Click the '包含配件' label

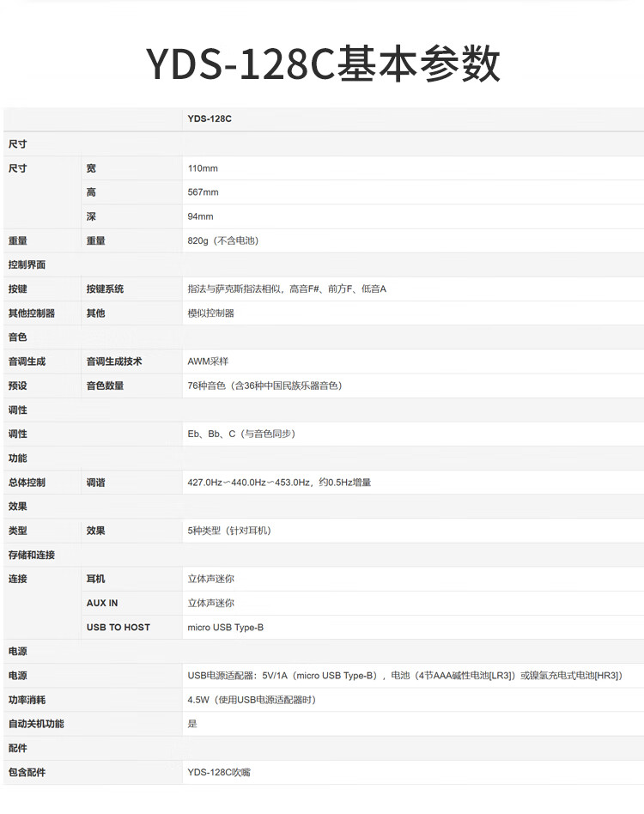(27, 772)
